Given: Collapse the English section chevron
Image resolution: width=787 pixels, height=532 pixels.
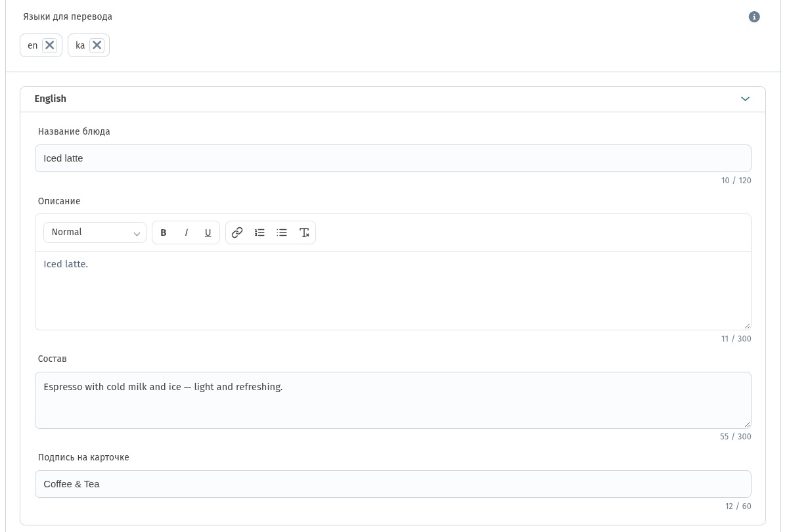Looking at the screenshot, I should point(745,99).
